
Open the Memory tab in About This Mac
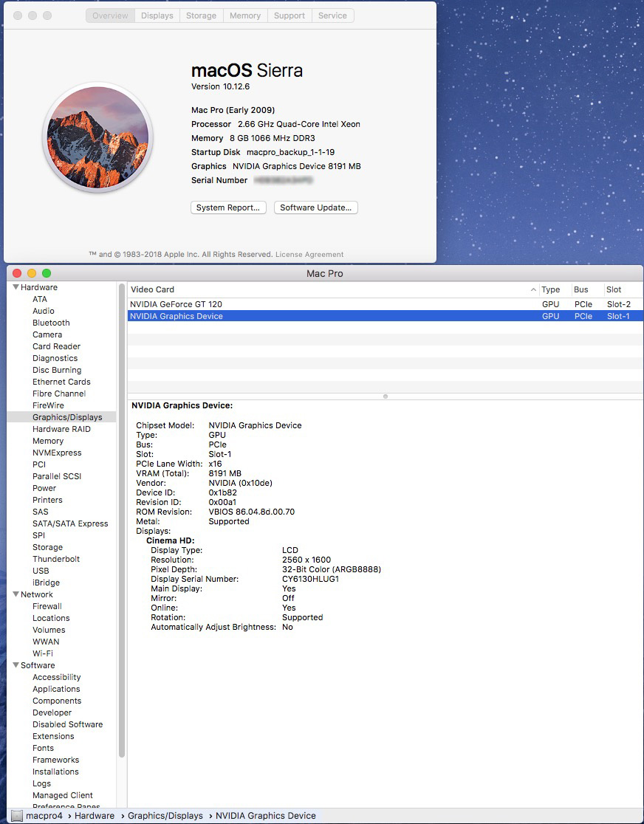[245, 16]
